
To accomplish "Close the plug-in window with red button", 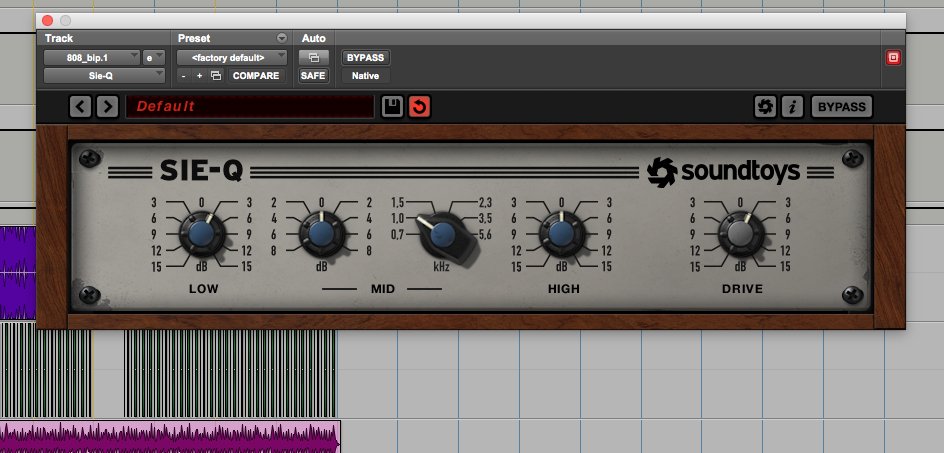I will pyautogui.click(x=47, y=21).
